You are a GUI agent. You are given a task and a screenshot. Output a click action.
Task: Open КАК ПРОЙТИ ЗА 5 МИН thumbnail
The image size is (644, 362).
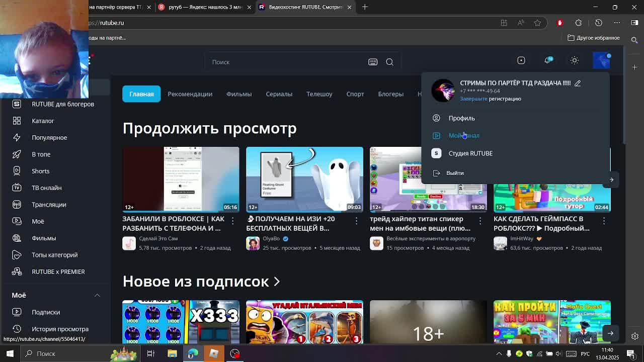552,322
